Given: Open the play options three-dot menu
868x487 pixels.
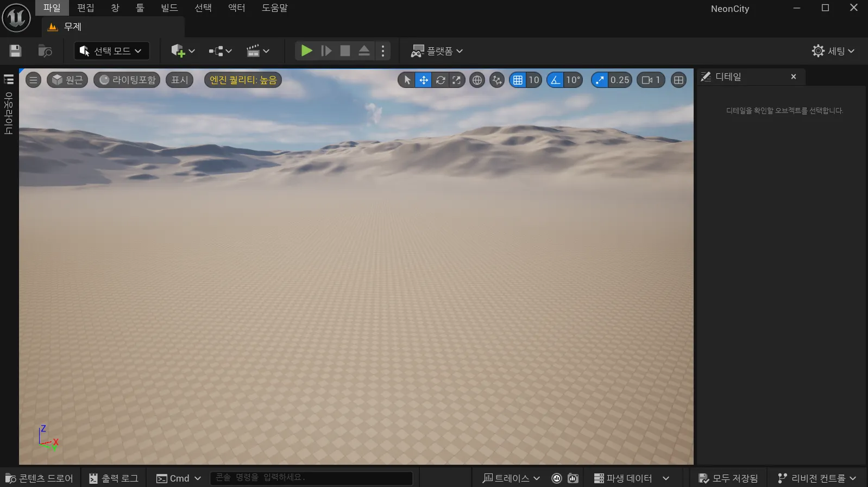Looking at the screenshot, I should (383, 51).
